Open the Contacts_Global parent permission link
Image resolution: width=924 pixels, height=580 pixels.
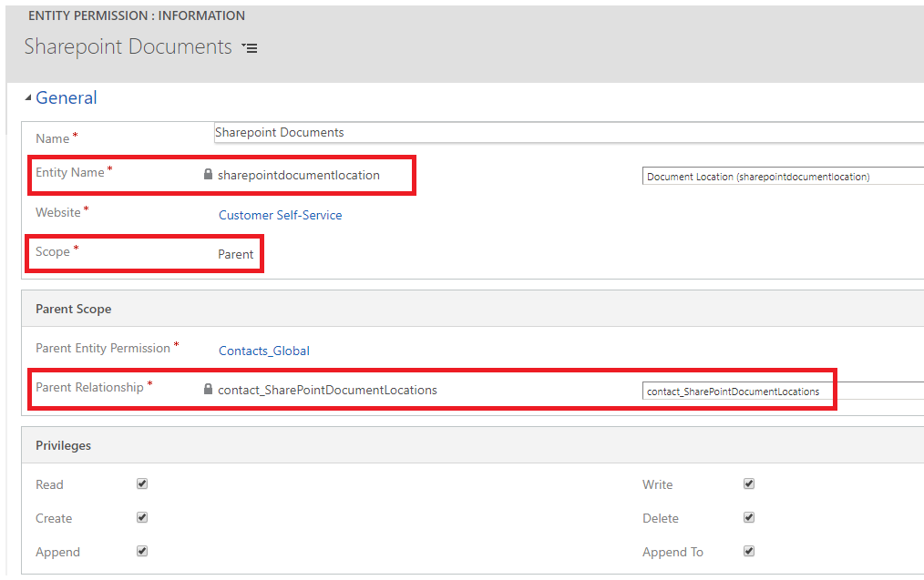click(264, 351)
